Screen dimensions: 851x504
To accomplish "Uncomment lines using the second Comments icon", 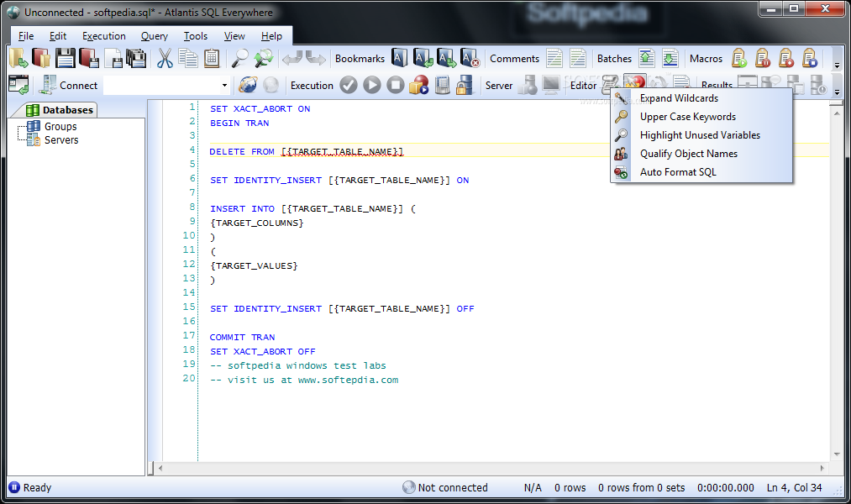I will 577,58.
